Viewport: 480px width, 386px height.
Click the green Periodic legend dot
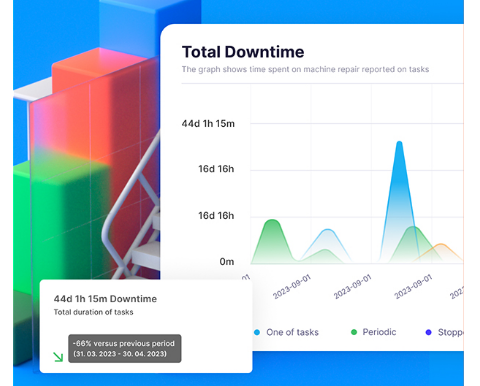click(x=354, y=332)
